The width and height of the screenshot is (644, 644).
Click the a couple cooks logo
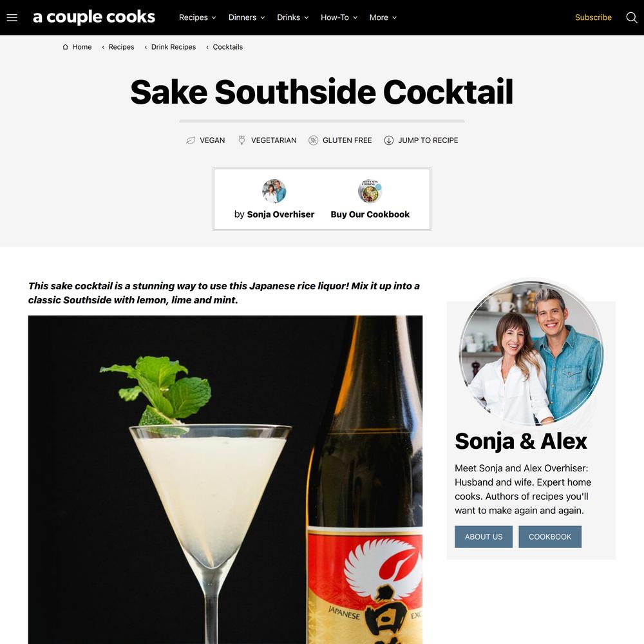tap(93, 17)
